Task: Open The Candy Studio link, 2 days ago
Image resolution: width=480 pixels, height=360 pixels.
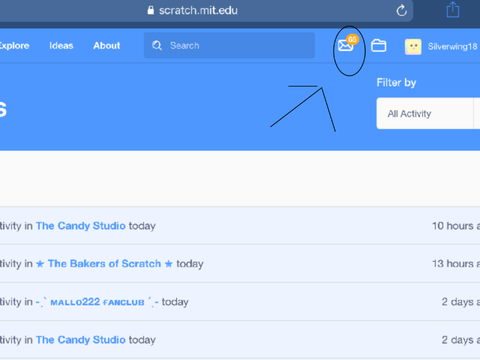Action: pos(81,340)
